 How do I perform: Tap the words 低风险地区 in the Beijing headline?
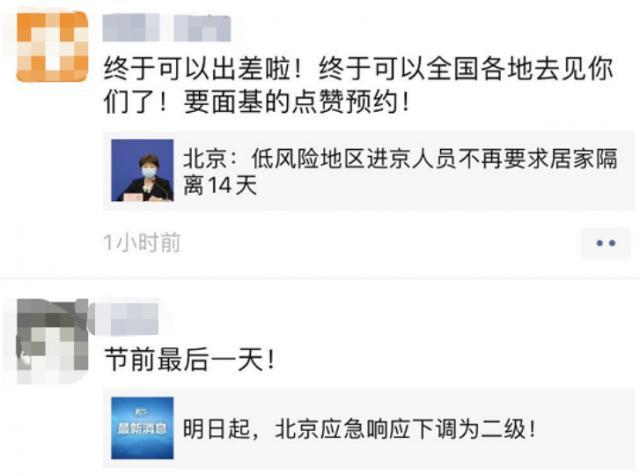click(308, 158)
